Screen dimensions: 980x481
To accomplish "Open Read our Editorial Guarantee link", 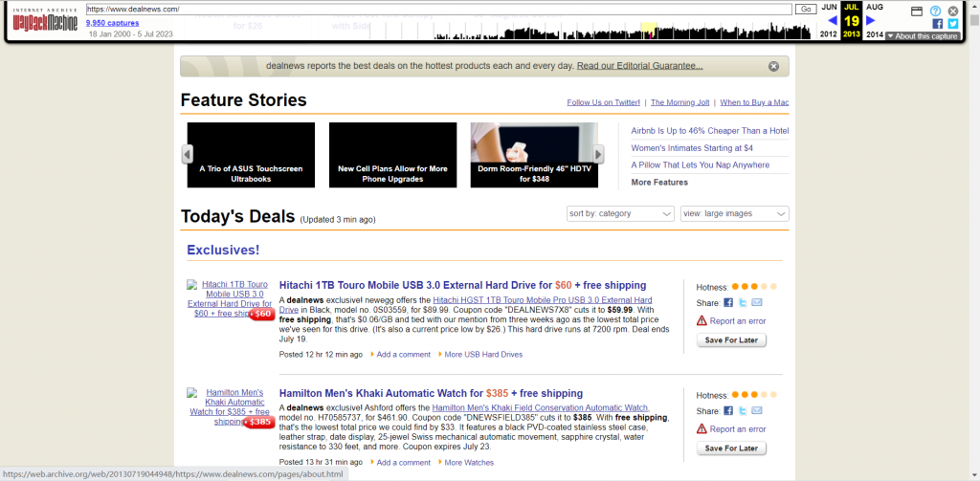I will click(640, 66).
